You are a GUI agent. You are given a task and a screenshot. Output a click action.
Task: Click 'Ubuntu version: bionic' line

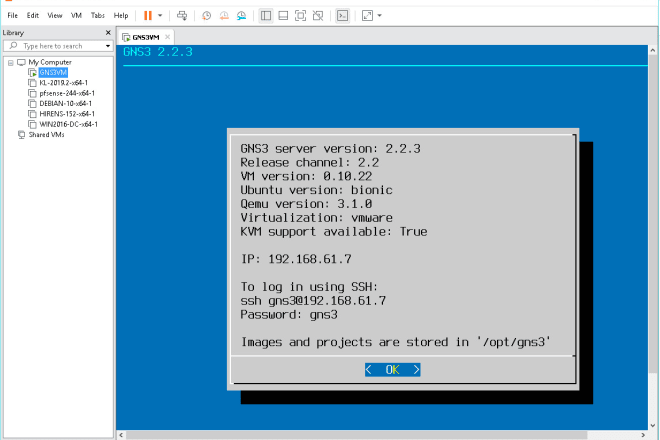[317, 190]
